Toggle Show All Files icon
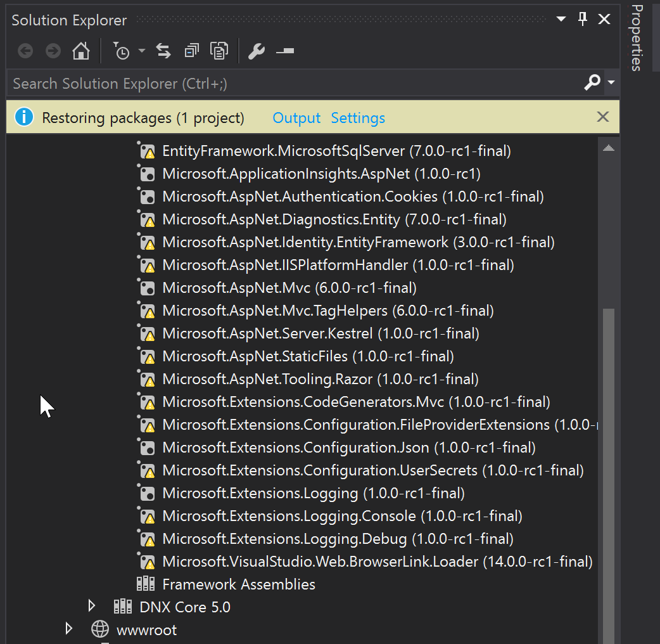660x644 pixels. 219,51
